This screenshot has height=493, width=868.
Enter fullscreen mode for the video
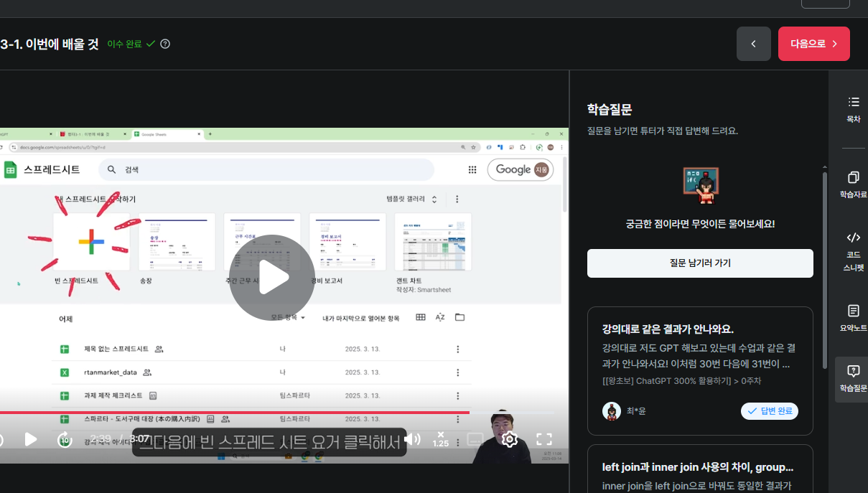544,439
